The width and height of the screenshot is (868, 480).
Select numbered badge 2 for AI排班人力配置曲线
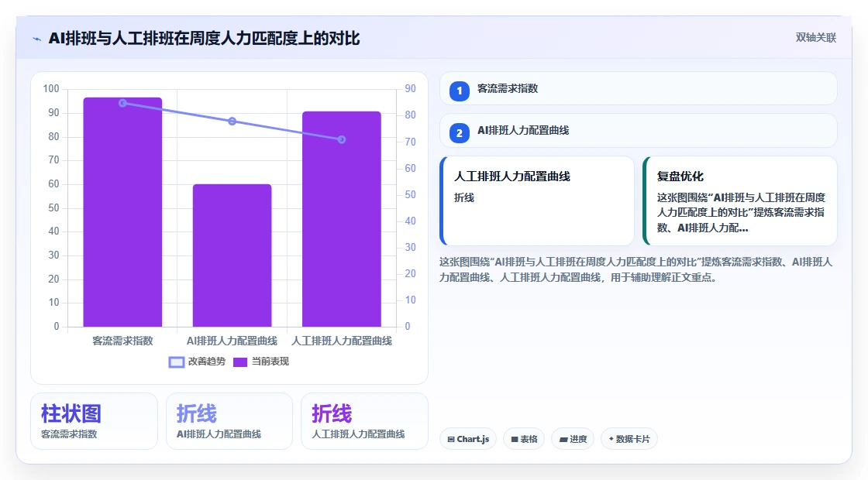point(459,132)
